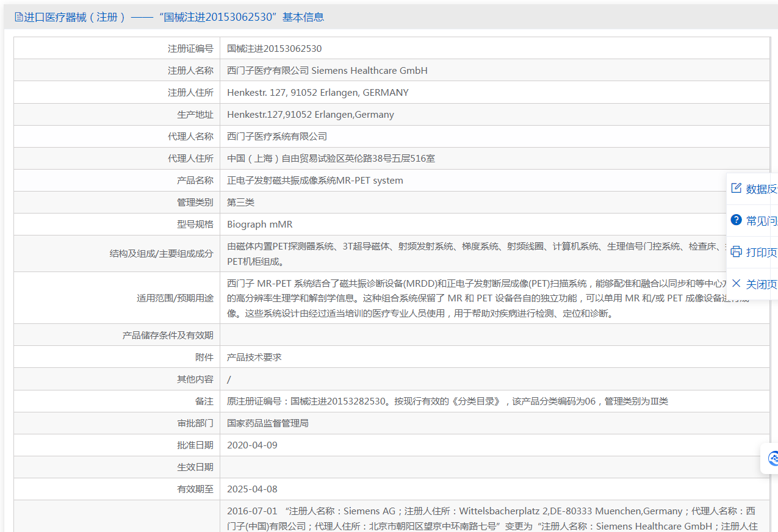Select the approval date 2020-04-09
778x532 pixels.
(252, 445)
